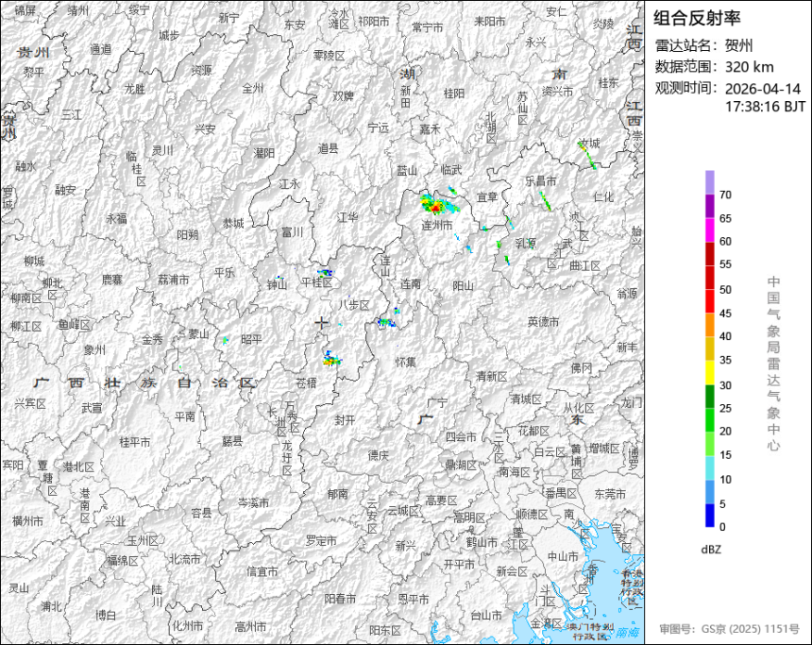This screenshot has width=812, height=645.
Task: Click the '乳源' map label
Action: pyautogui.click(x=525, y=243)
